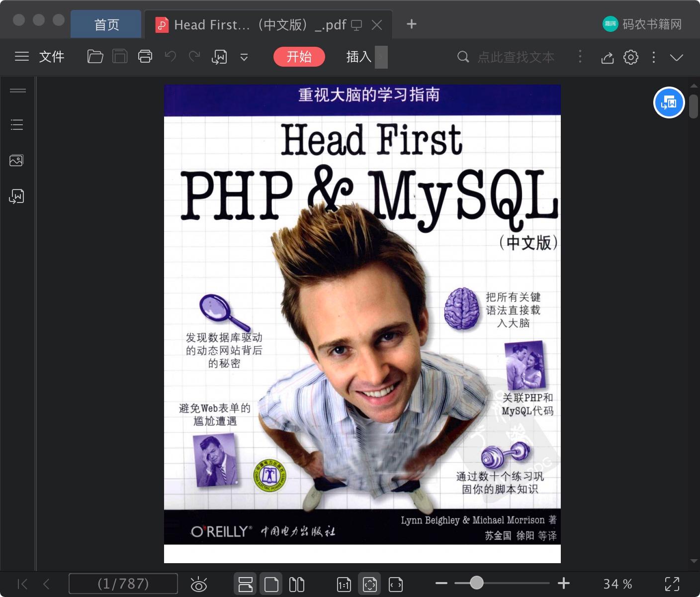Image resolution: width=700 pixels, height=597 pixels.
Task: Select the 开始 ribbon tab
Action: point(299,57)
